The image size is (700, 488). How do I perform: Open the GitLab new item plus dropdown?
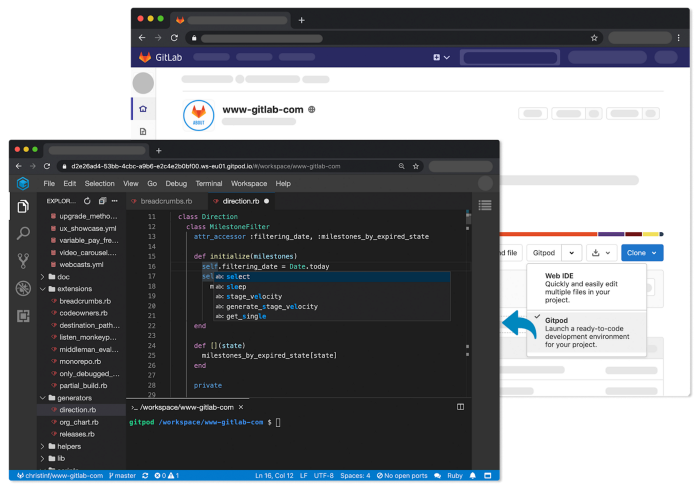[x=441, y=57]
